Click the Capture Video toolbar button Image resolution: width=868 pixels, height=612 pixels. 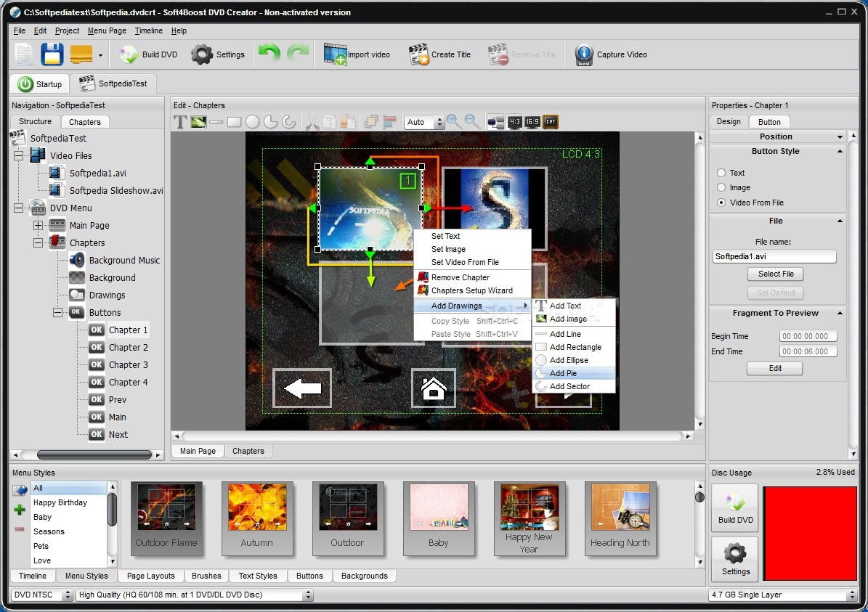(611, 54)
